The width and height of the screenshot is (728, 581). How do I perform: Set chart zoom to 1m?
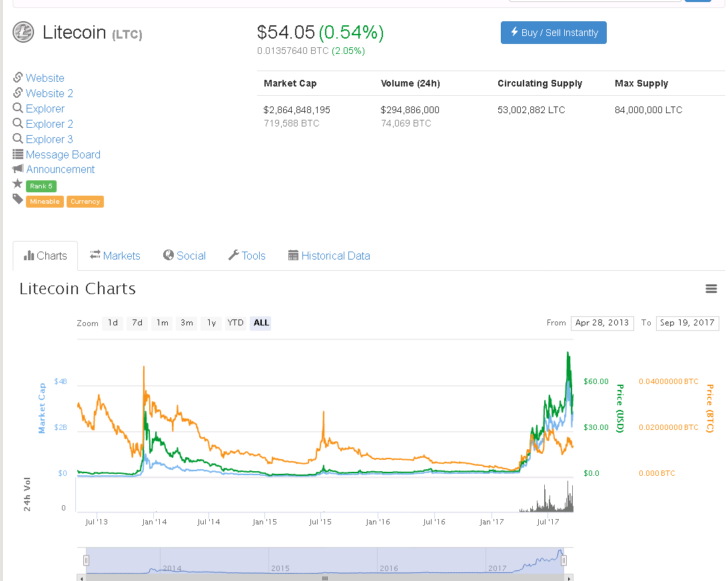[x=162, y=323]
